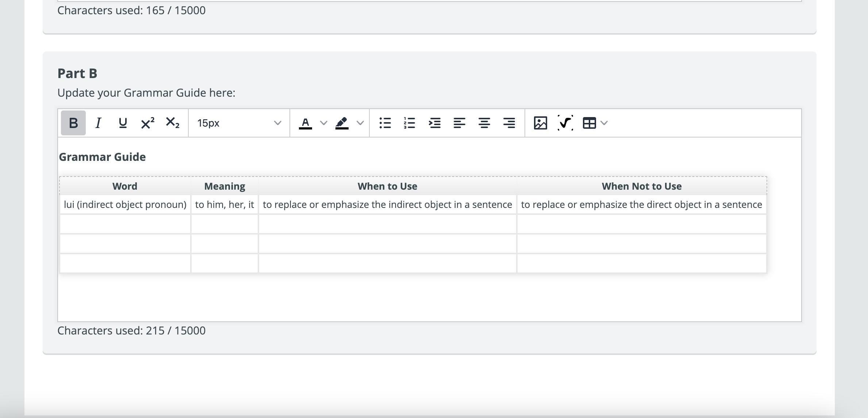Toggle underline formatting button
This screenshot has height=418, width=868.
(123, 123)
